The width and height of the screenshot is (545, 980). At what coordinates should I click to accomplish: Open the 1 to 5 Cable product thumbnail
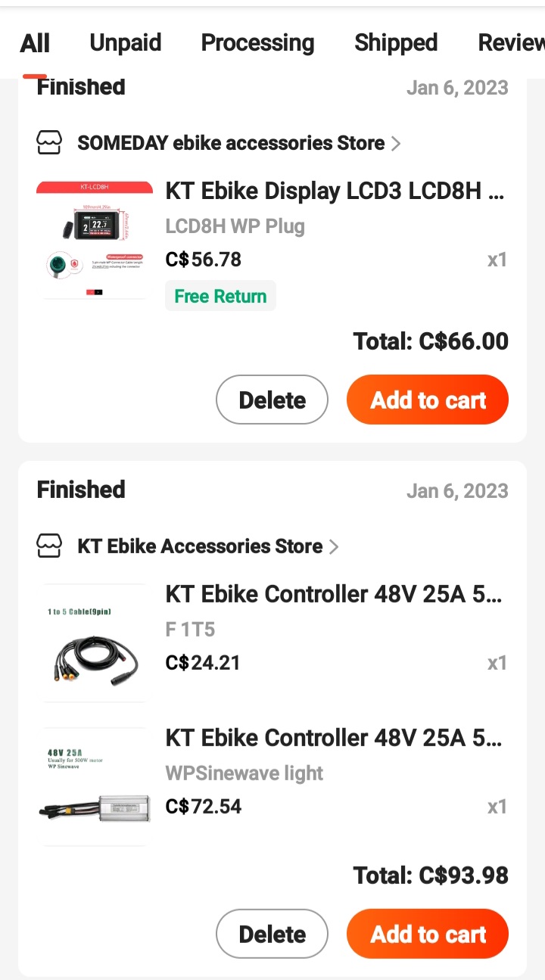pyautogui.click(x=94, y=641)
